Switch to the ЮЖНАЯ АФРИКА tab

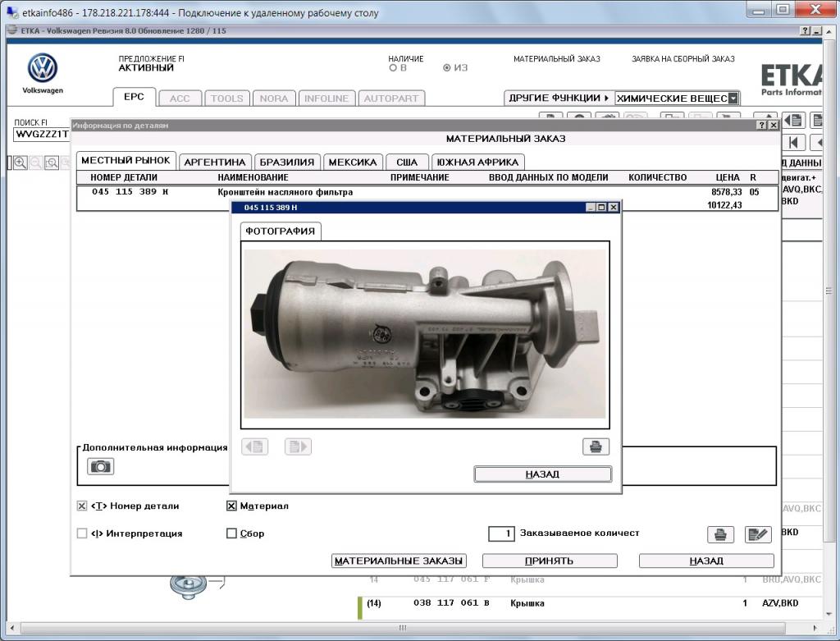478,162
